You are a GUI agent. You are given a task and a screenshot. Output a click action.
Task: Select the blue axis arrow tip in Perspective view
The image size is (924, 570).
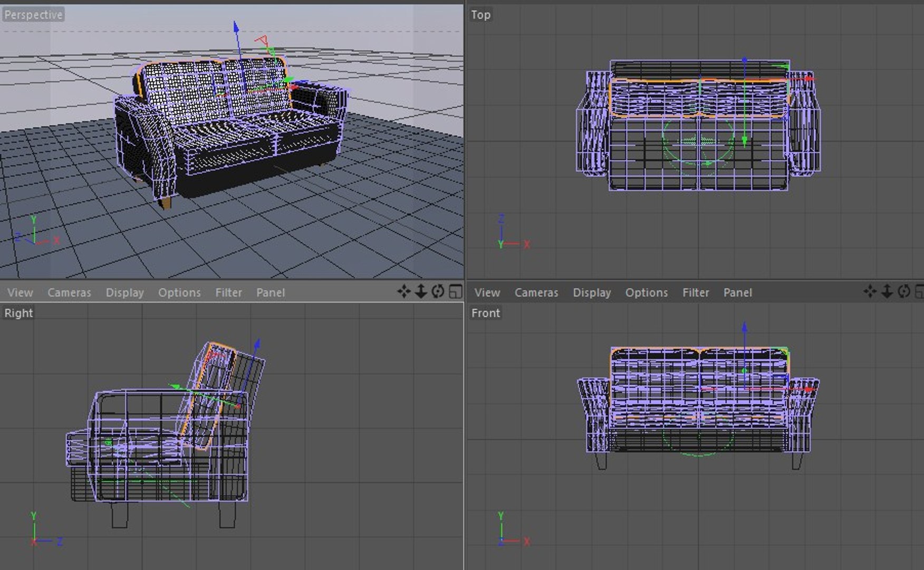(x=236, y=26)
